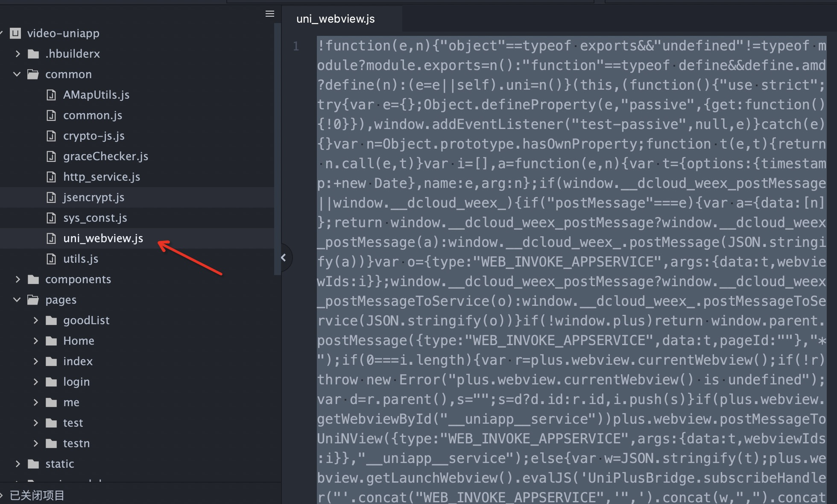
Task: Click the folder icon of .hbuilderx
Action: click(33, 54)
